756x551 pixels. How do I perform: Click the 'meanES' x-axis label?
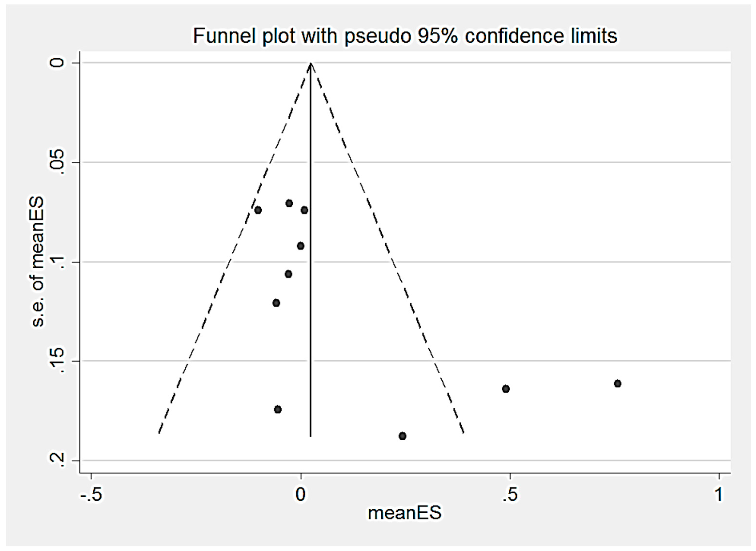405,513
